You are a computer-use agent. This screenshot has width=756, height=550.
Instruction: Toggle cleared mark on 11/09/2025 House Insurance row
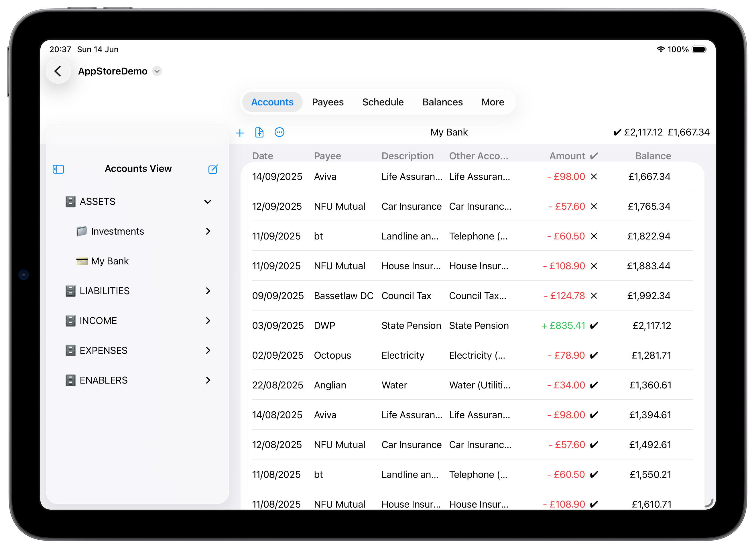(594, 266)
